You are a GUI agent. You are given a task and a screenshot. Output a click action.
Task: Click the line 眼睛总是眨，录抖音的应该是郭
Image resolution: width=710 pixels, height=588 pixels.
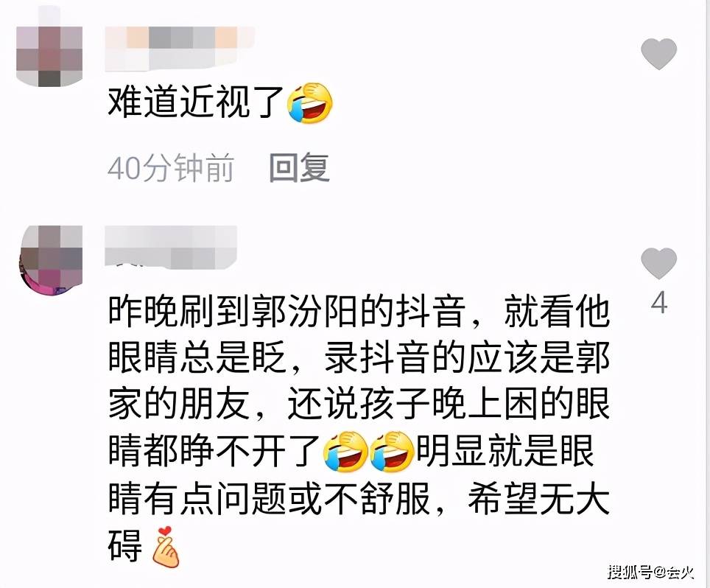click(x=359, y=358)
